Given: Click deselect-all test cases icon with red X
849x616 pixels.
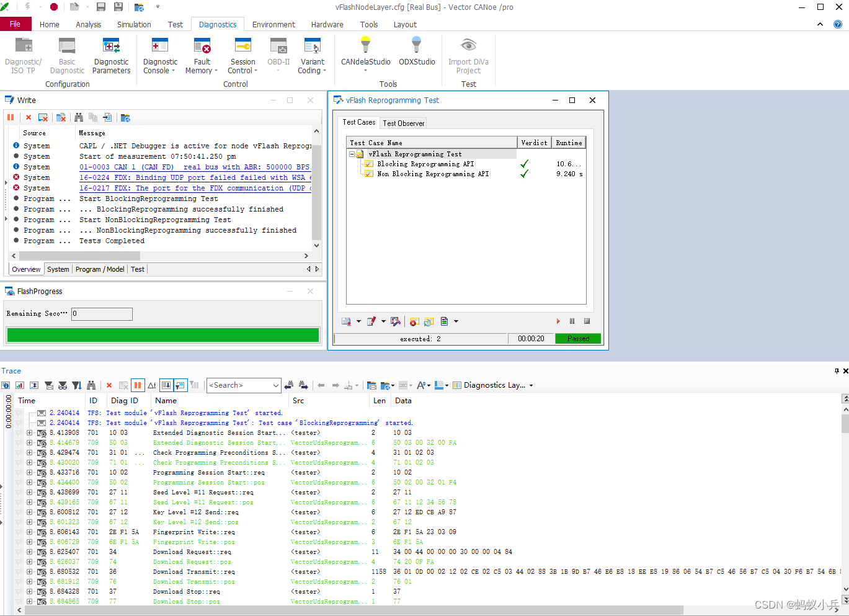Looking at the screenshot, I should [x=414, y=321].
